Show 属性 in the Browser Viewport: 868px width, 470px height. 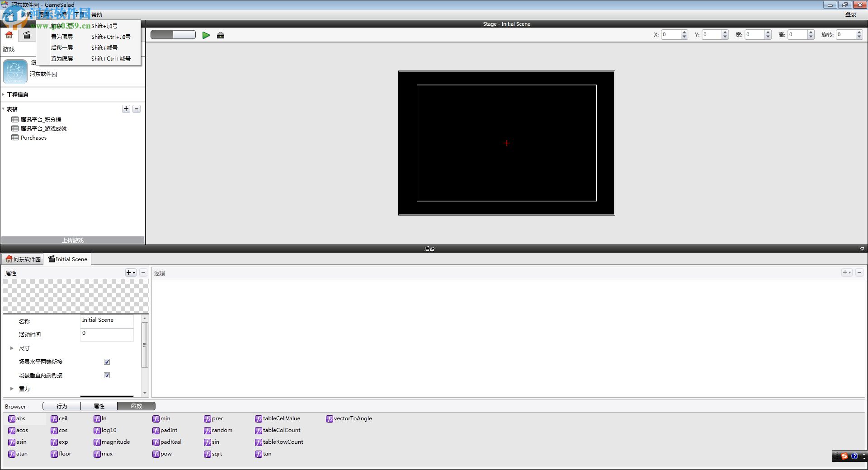pyautogui.click(x=99, y=406)
